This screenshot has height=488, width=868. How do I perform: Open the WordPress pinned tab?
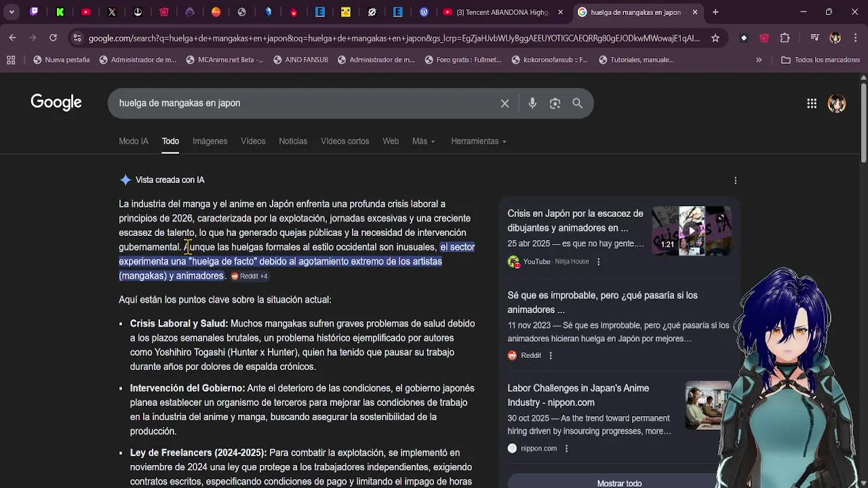click(424, 12)
